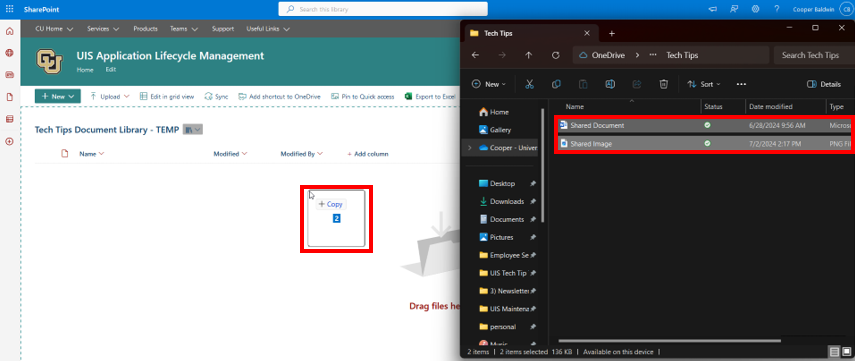Click Rename icon in File Explorer toolbar

click(610, 84)
